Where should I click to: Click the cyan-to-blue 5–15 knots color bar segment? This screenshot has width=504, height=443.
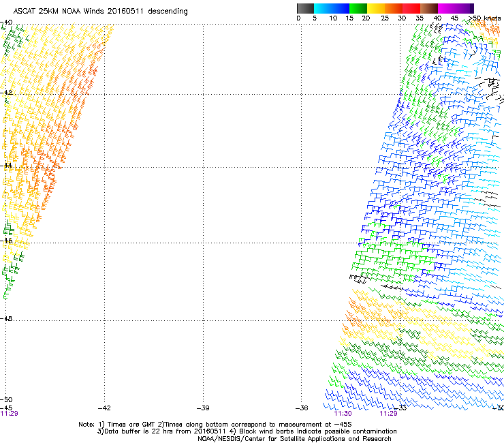click(x=332, y=8)
